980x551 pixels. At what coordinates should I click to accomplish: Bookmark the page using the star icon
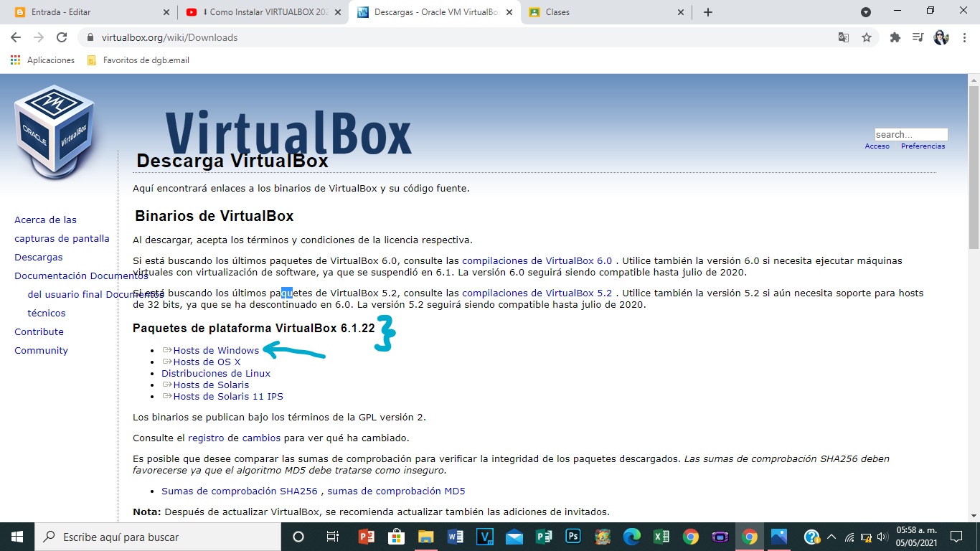click(x=866, y=37)
